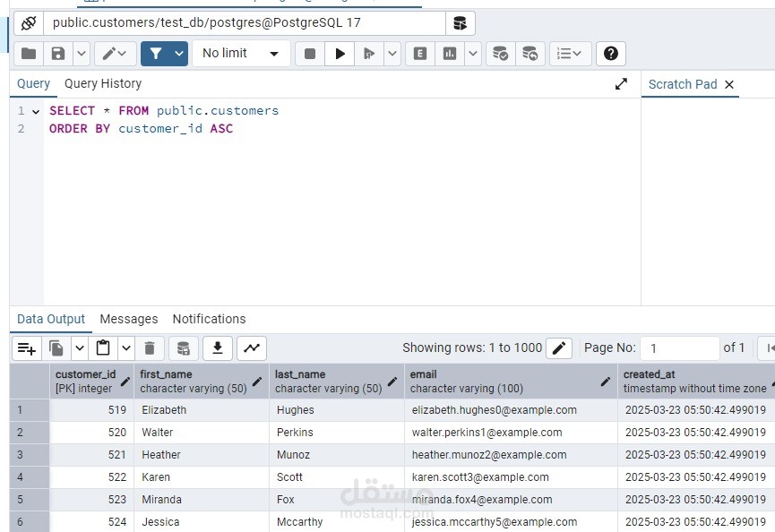Select row number 1 header
The image size is (775, 532).
30,410
